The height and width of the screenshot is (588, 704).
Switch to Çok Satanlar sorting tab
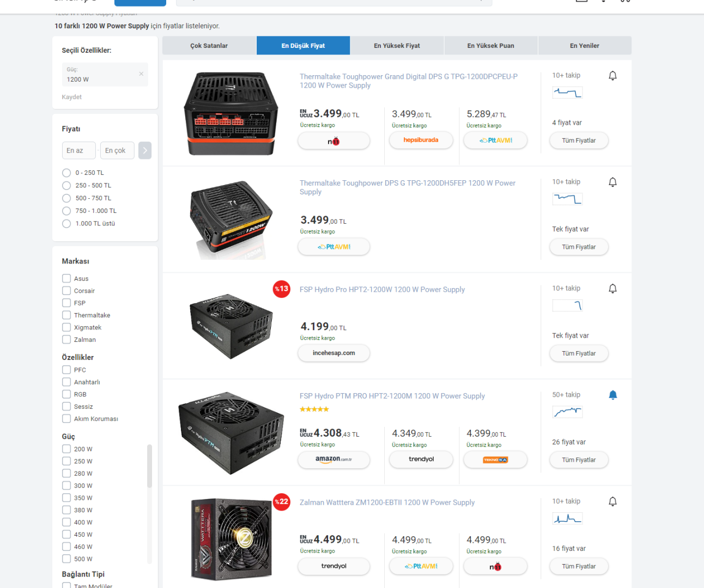click(209, 46)
